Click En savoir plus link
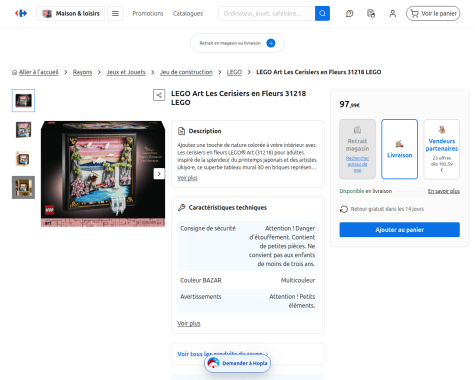This screenshot has width=475, height=380. click(x=444, y=191)
